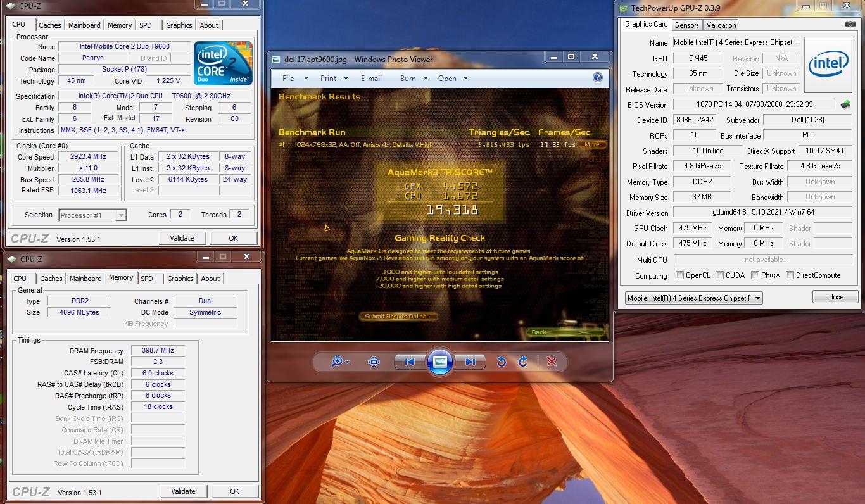
Task: Click OK in the top CPU-Z window
Action: 233,238
